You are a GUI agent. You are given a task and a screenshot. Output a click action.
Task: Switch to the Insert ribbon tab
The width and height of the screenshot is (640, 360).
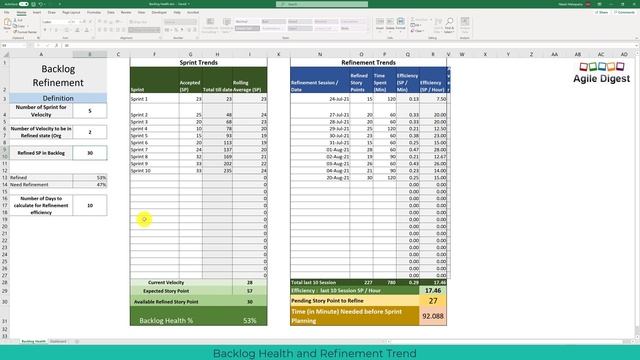37,13
